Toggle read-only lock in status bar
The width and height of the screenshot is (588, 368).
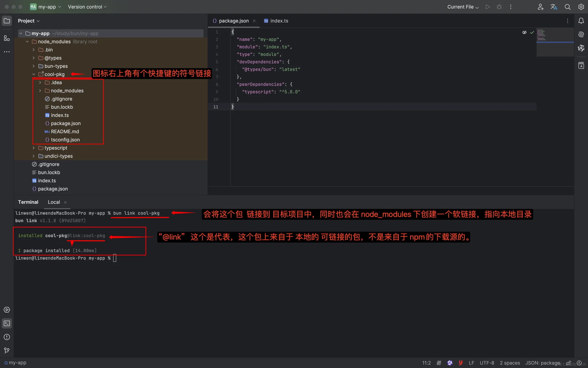(569, 363)
